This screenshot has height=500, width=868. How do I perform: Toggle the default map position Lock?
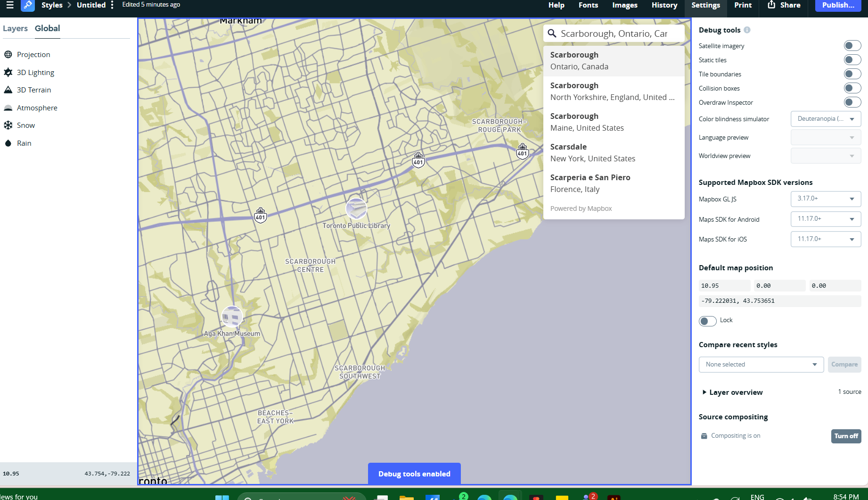point(707,321)
